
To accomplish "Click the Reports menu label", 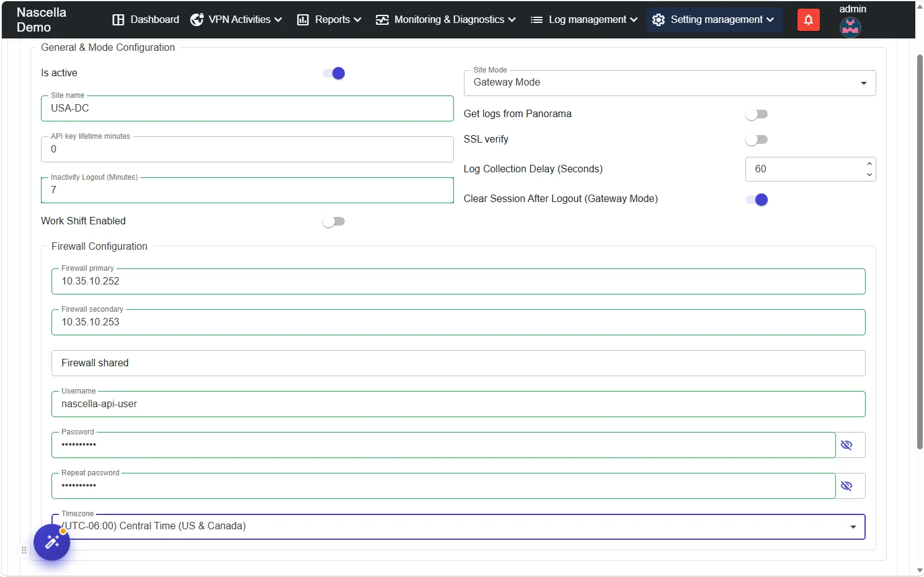I will (332, 20).
